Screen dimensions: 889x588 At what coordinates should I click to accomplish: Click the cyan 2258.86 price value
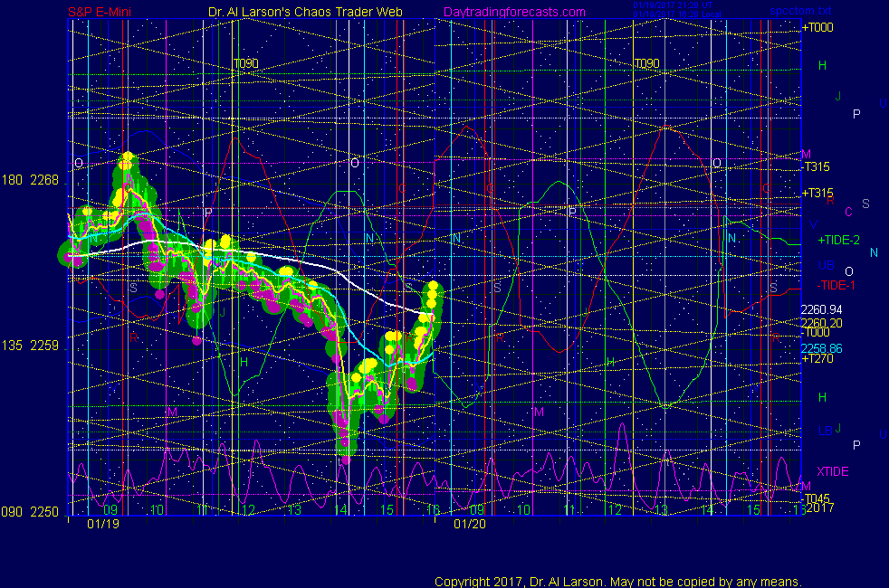tap(822, 347)
